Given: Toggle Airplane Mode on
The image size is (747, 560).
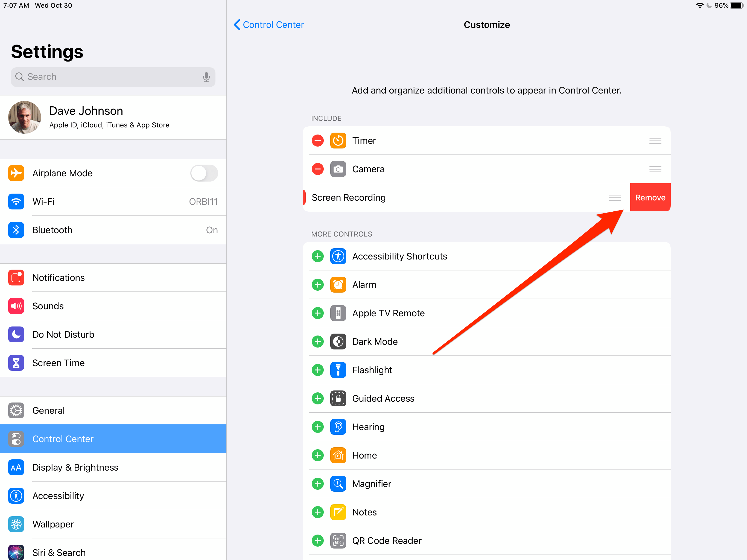Looking at the screenshot, I should point(204,173).
